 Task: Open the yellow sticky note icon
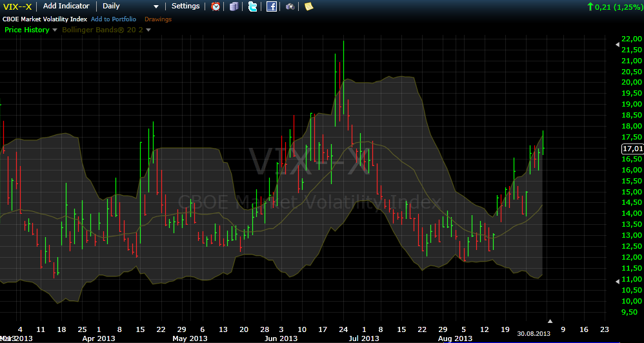coord(308,6)
